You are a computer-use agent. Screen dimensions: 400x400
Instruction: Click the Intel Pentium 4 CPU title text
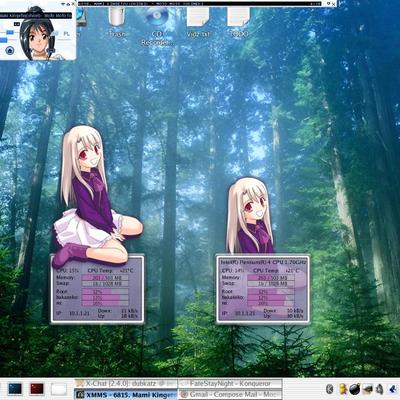(263, 262)
